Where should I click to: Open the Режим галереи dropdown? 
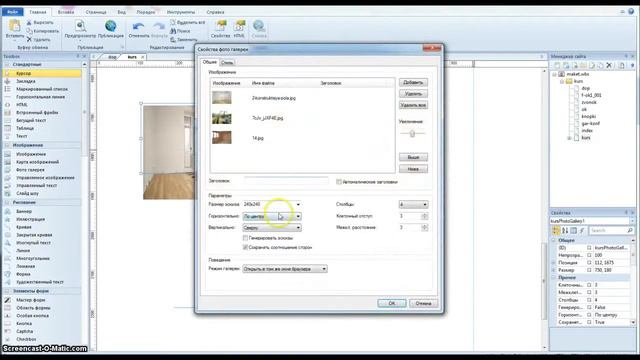(x=285, y=269)
